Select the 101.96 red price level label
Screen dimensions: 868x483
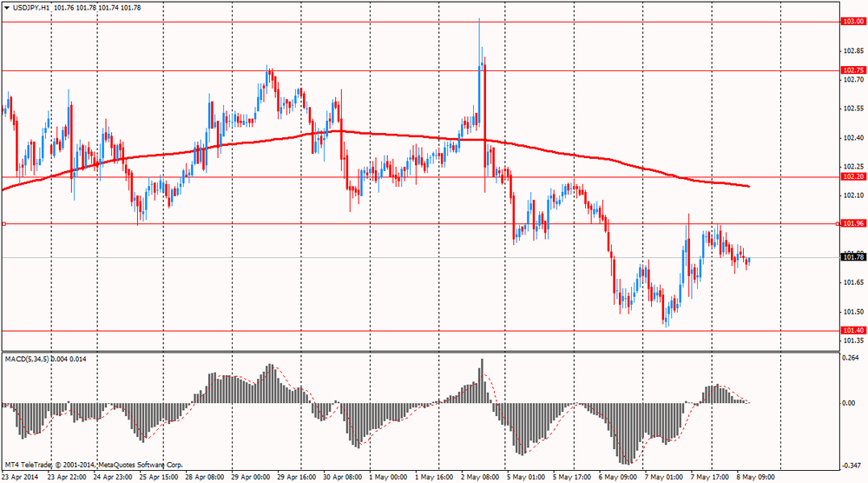point(853,224)
